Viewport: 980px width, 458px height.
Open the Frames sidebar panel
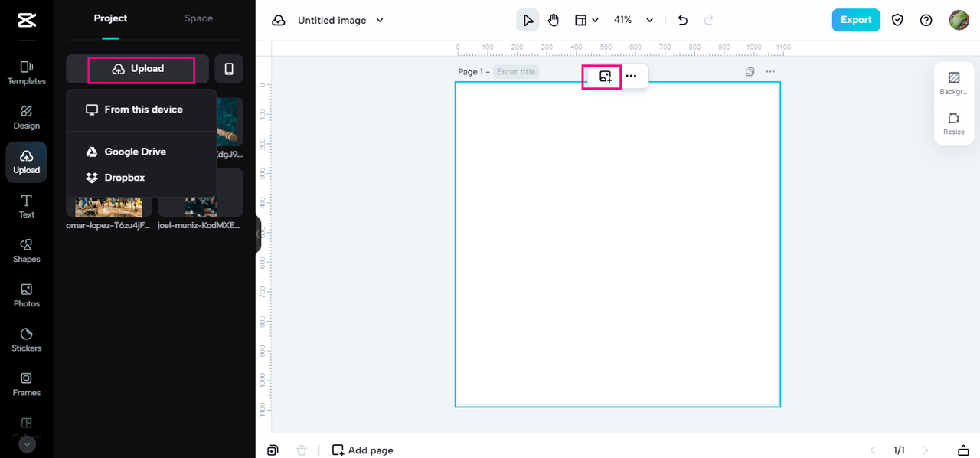(x=26, y=384)
